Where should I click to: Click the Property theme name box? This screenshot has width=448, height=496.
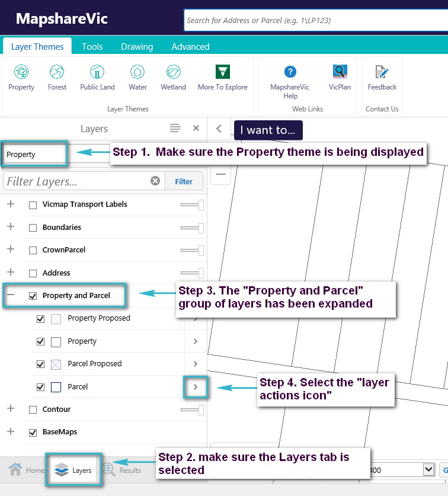click(x=34, y=154)
